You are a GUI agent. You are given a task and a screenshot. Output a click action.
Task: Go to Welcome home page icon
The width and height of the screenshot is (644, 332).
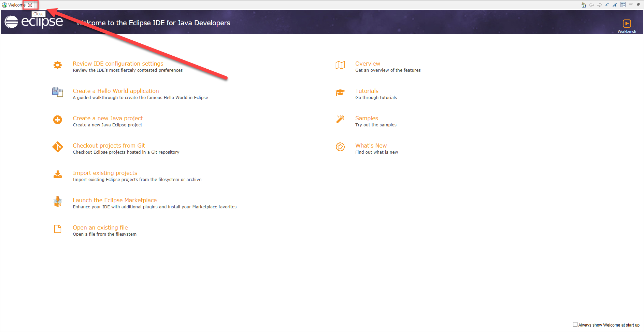point(584,5)
